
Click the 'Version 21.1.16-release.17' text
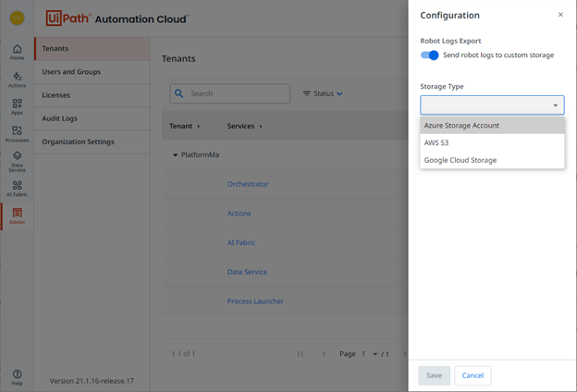click(x=92, y=381)
